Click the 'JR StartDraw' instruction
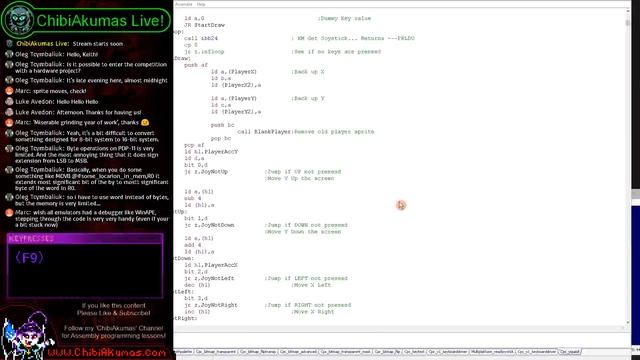640x360 pixels. (x=204, y=25)
